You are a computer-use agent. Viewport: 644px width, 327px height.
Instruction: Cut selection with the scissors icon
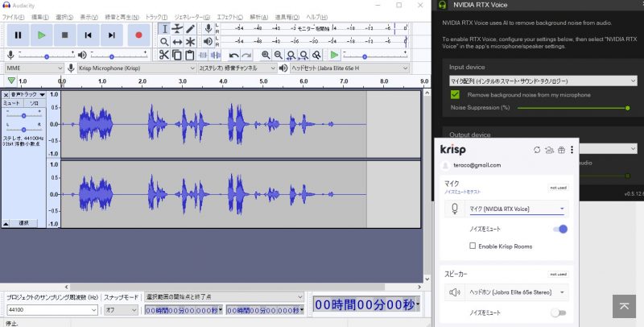pos(164,55)
